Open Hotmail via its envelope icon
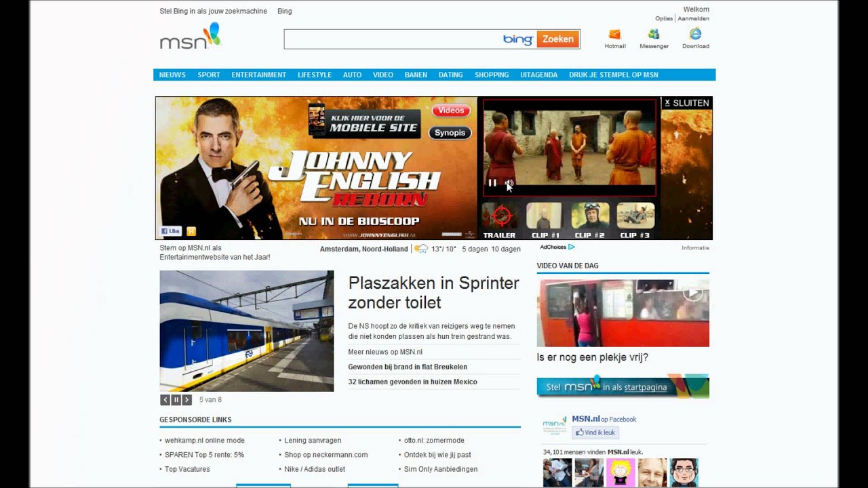 tap(615, 34)
